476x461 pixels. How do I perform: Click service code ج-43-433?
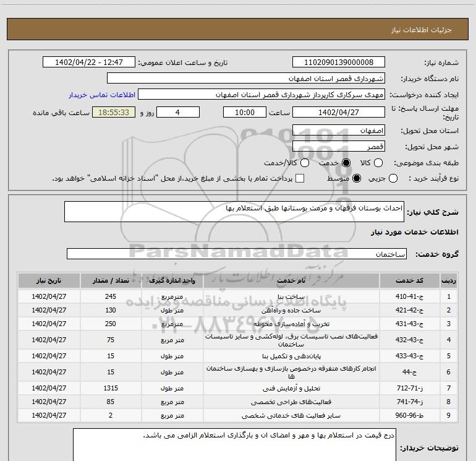click(x=409, y=356)
